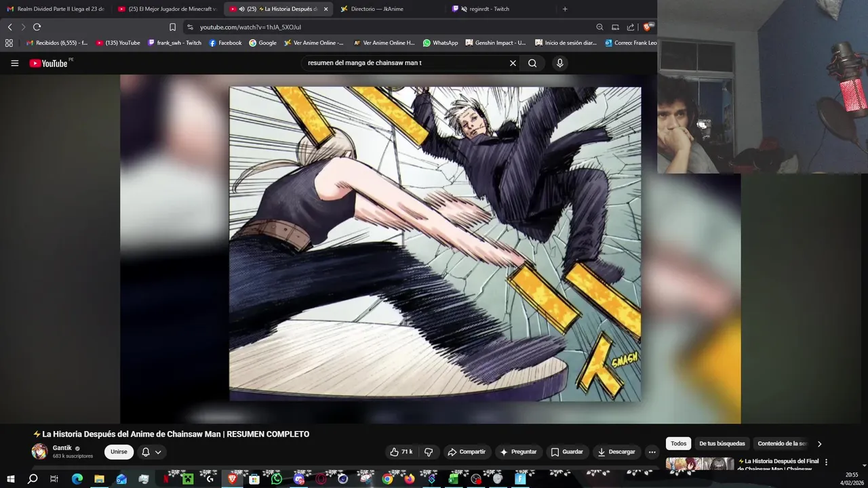Screen dimensions: 868x488
Task: Open Minecraft from the taskbar
Action: (x=188, y=479)
